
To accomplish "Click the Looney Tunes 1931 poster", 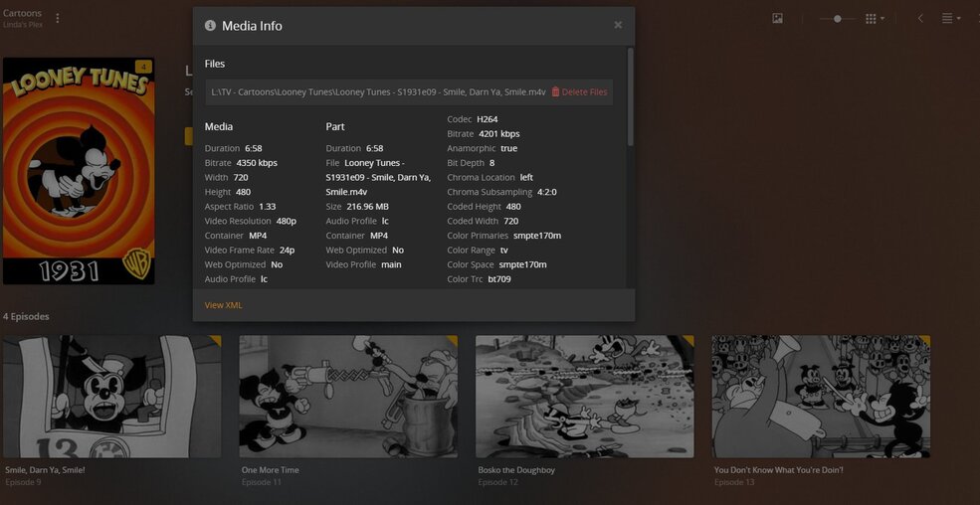I will click(79, 171).
